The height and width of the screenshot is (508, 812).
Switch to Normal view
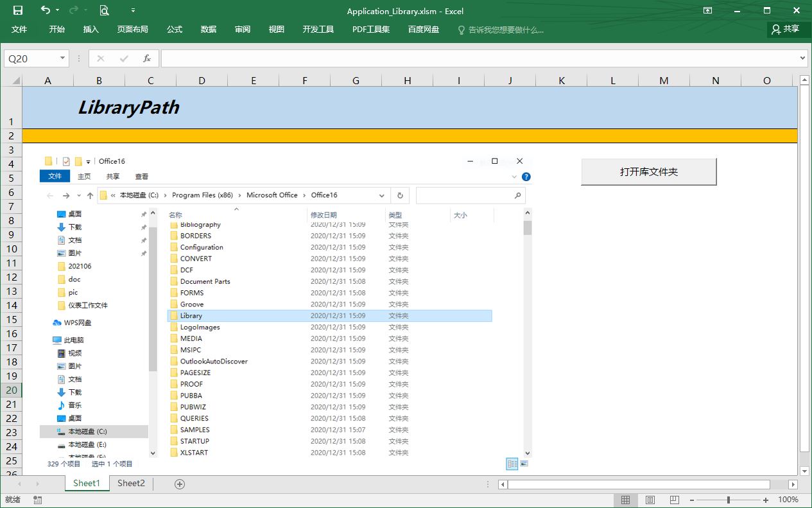625,500
